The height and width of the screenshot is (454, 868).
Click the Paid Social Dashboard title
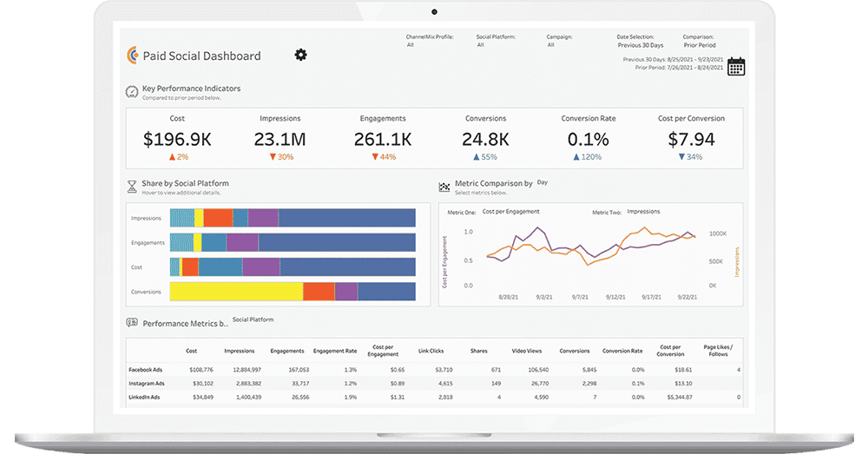(x=201, y=56)
